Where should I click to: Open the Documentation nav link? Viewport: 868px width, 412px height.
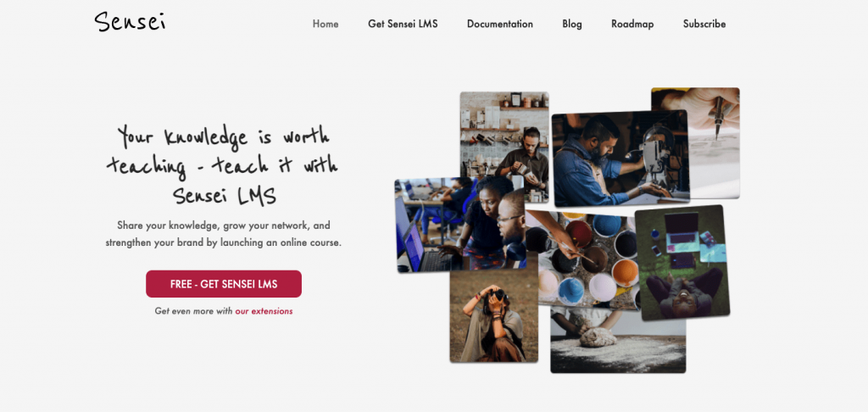pyautogui.click(x=500, y=24)
